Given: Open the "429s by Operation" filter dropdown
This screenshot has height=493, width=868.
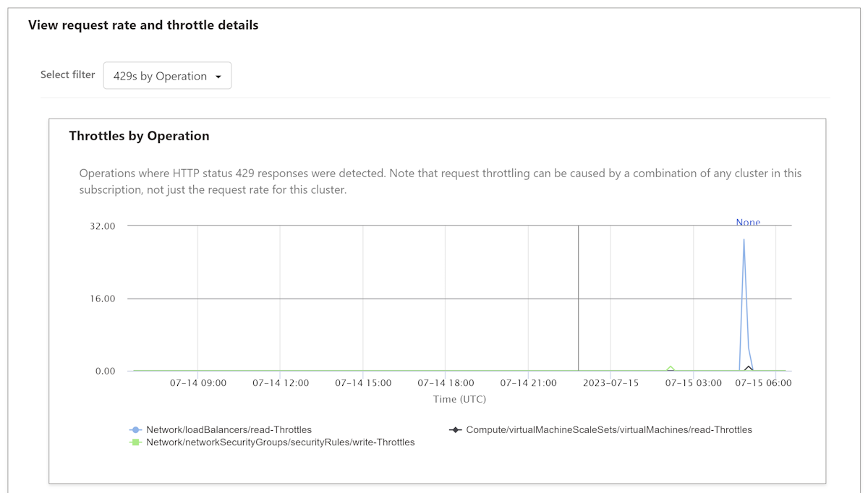Looking at the screenshot, I should [x=167, y=76].
